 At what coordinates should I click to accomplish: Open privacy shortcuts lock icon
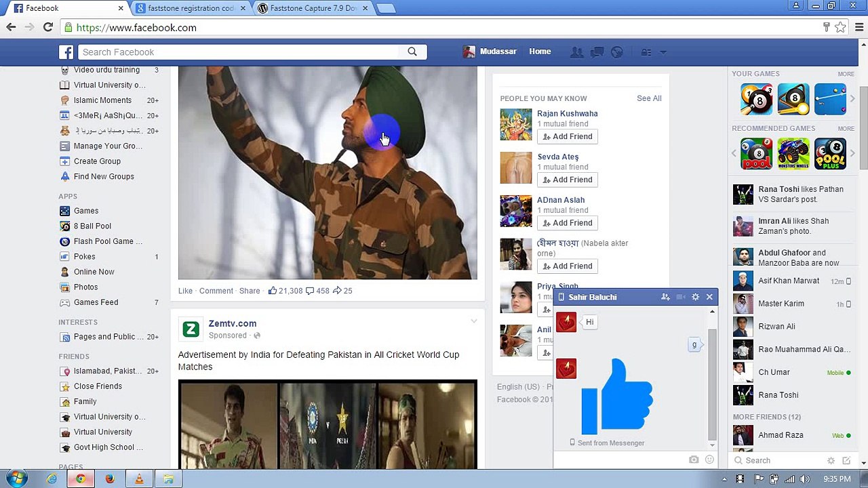click(646, 52)
